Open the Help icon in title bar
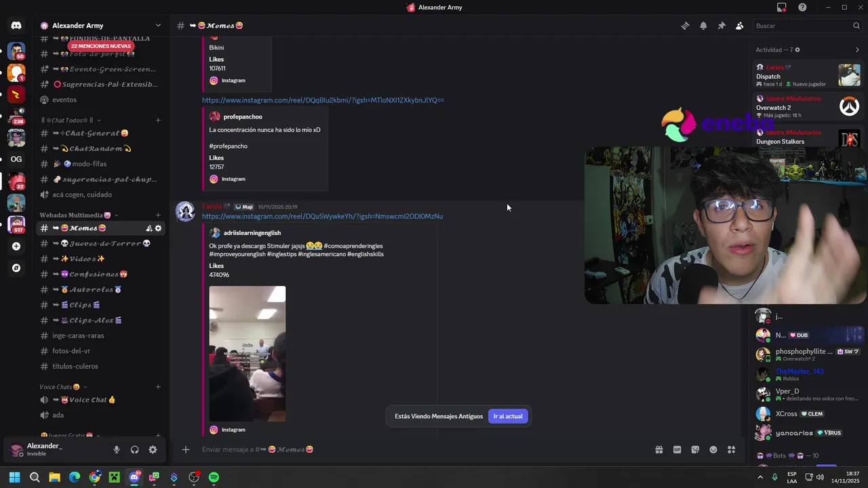Image resolution: width=868 pixels, height=488 pixels. (x=802, y=7)
